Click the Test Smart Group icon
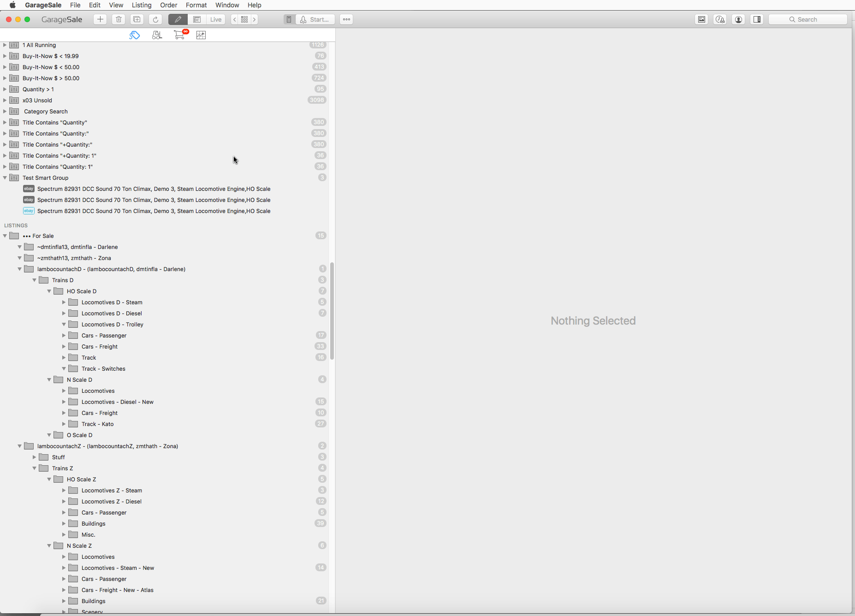855x616 pixels. [x=14, y=178]
